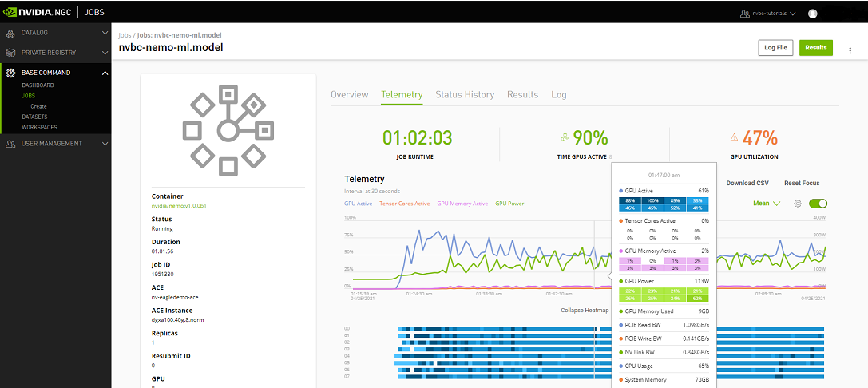Click heatmap row 07 bar
The width and height of the screenshot is (868, 388).
(611, 377)
